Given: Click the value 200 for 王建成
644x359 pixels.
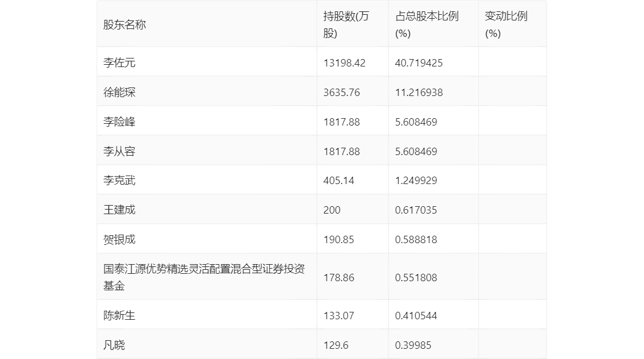Looking at the screenshot, I should (x=332, y=210).
